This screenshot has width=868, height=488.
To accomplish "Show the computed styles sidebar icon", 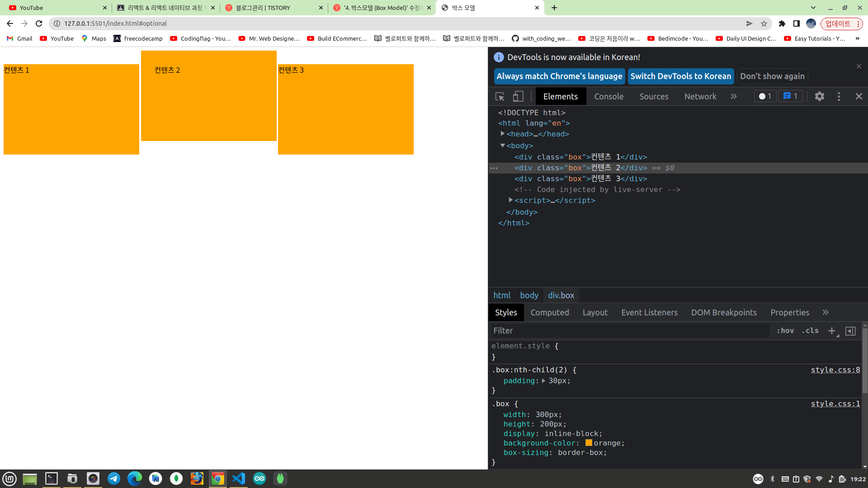I will (850, 331).
